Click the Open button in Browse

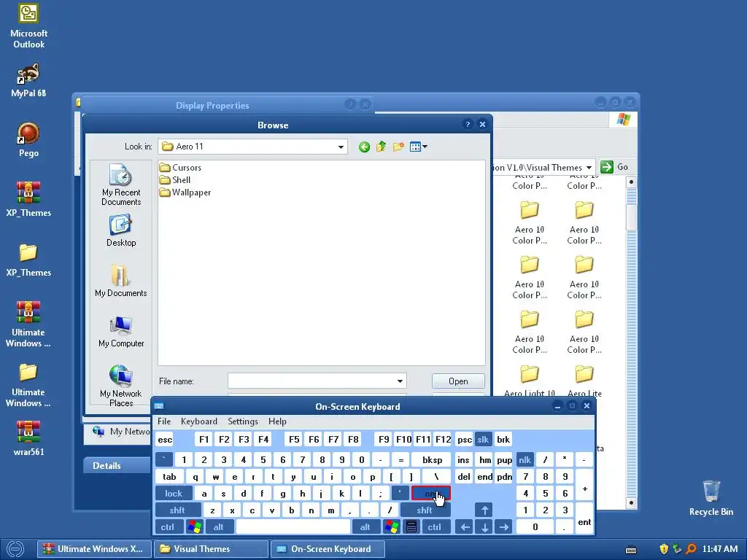click(458, 381)
